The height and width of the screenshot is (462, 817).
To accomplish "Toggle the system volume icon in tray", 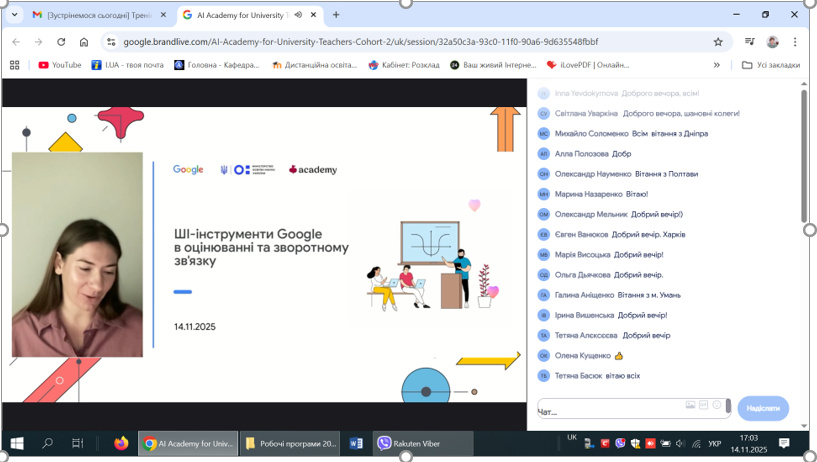I will [x=680, y=444].
